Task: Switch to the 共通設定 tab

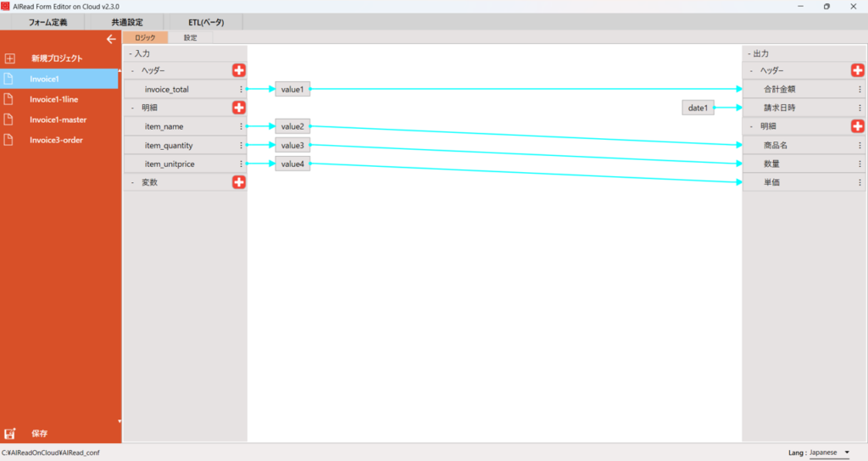Action: tap(126, 22)
